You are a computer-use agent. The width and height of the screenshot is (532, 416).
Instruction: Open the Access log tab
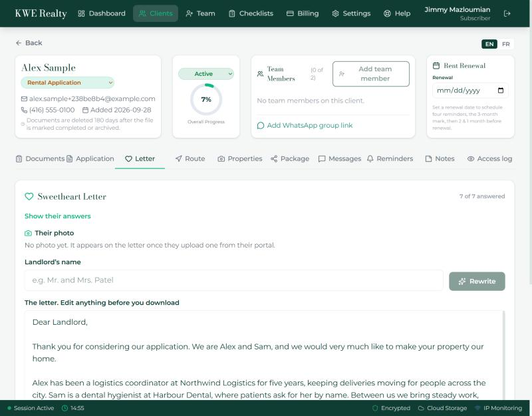point(489,159)
